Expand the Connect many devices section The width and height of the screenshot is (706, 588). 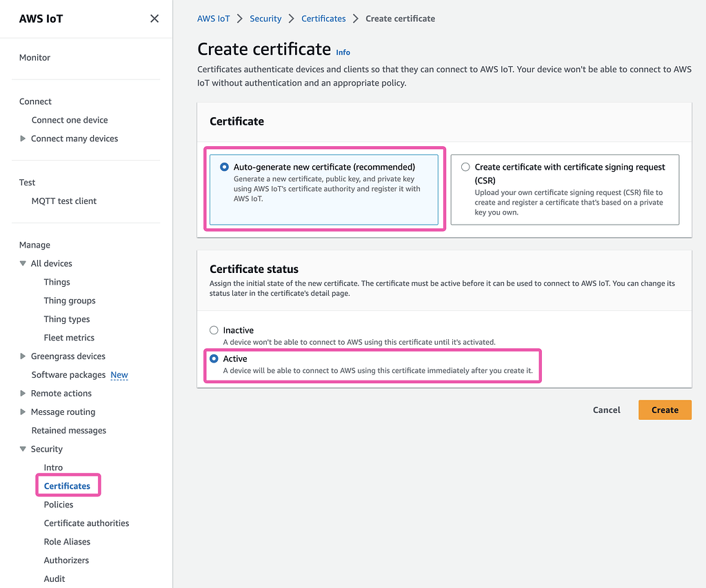tap(23, 139)
